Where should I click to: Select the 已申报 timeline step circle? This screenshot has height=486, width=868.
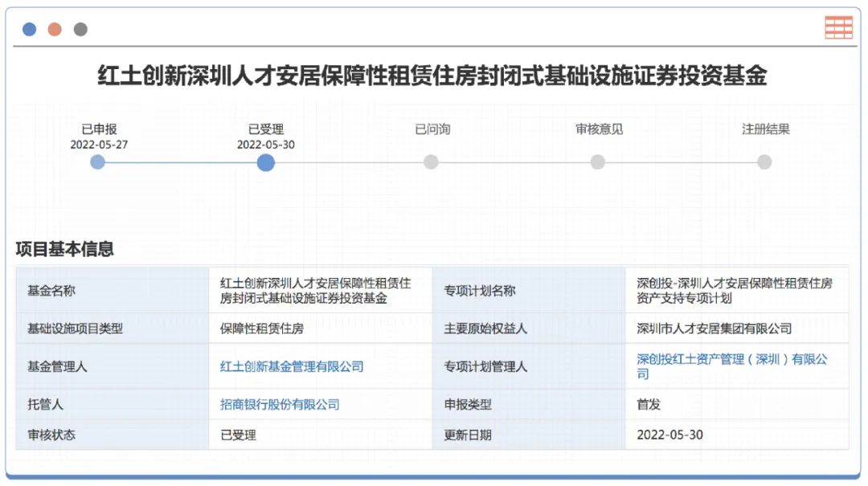98,162
